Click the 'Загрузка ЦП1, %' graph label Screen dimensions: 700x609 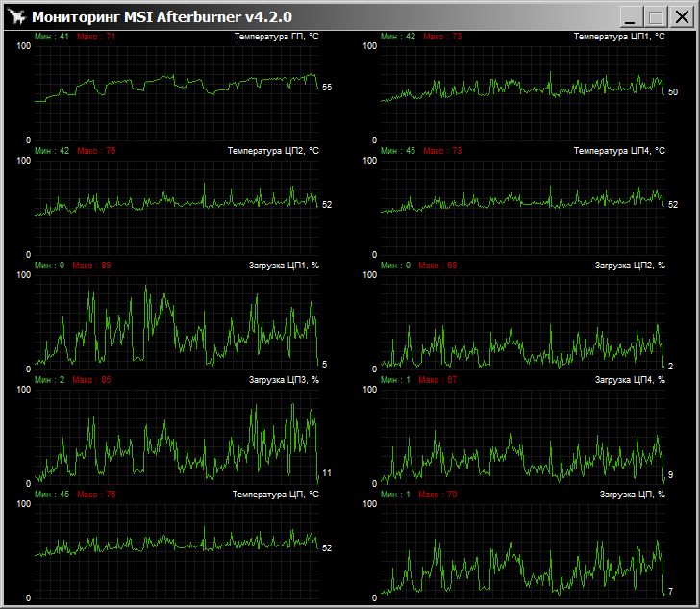[282, 265]
